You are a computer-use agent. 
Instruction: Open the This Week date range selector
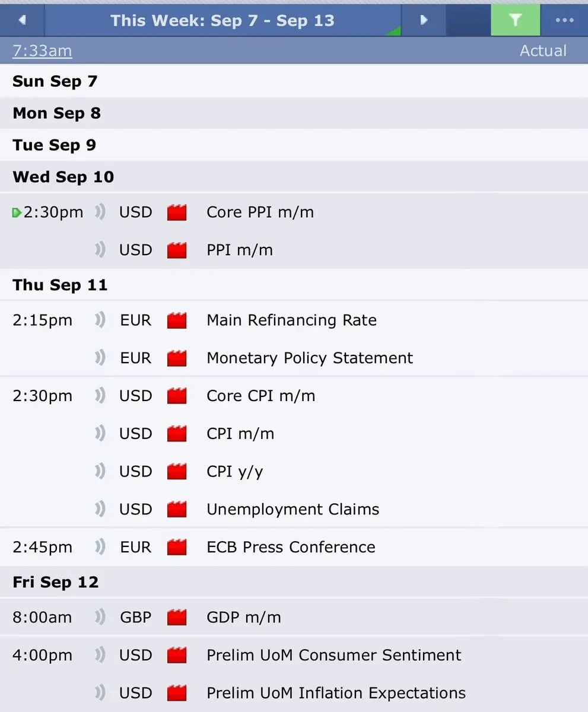223,20
